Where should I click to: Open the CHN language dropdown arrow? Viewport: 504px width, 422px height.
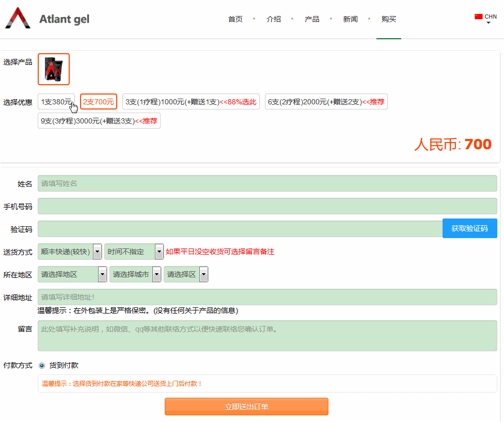488,23
